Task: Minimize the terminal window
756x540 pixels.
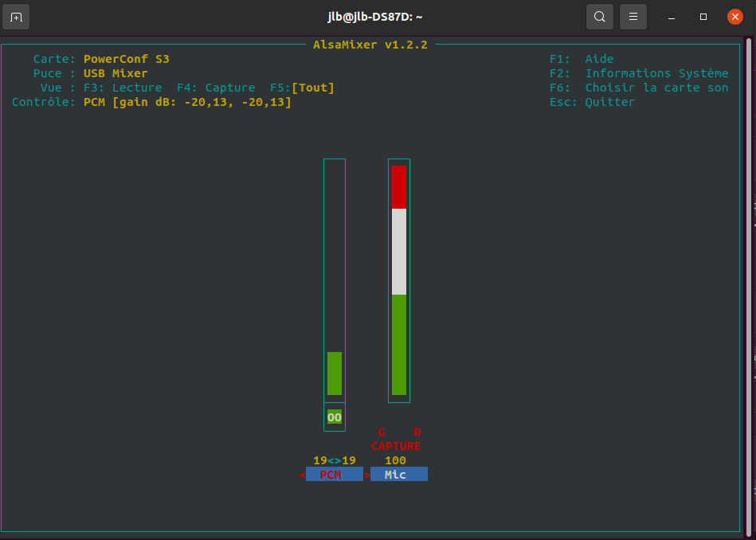Action: pyautogui.click(x=672, y=17)
